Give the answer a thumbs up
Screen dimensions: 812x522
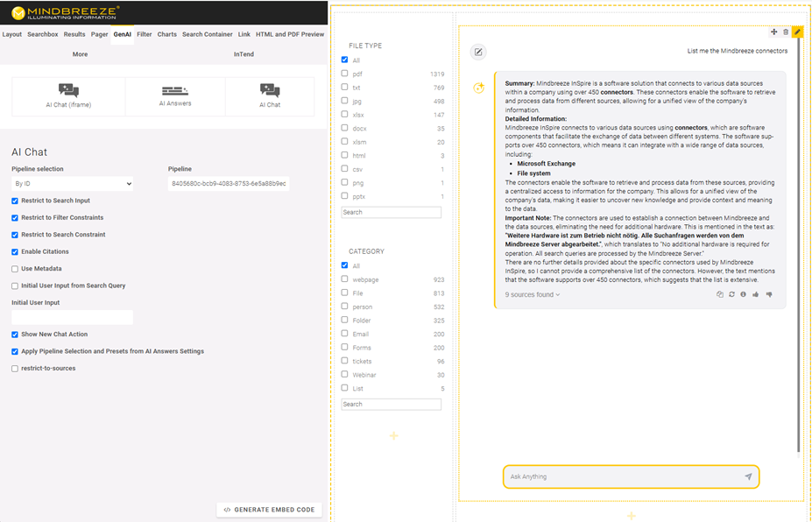pyautogui.click(x=756, y=294)
